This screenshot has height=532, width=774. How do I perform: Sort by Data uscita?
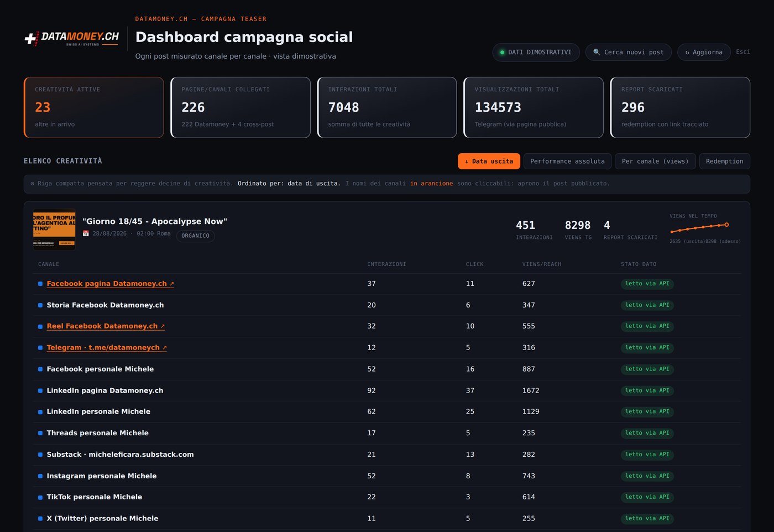point(489,161)
